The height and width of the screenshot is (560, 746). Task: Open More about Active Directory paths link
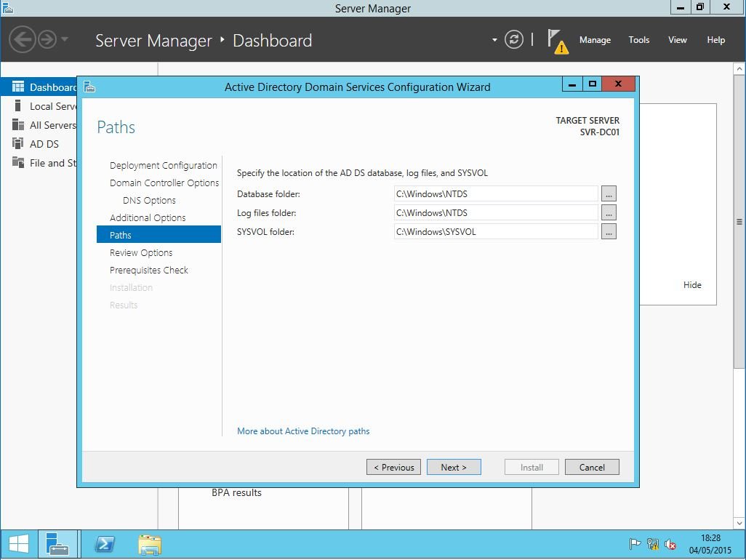click(x=303, y=431)
